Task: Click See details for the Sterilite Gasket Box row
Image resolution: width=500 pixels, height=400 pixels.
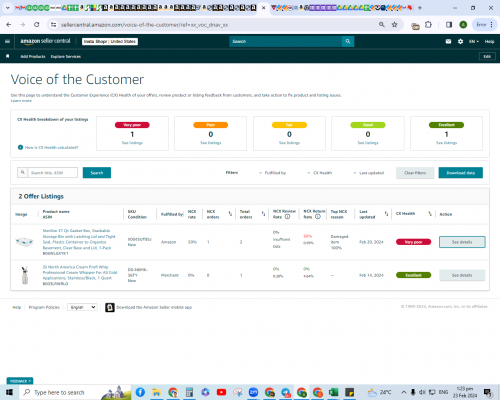Action: click(x=462, y=242)
